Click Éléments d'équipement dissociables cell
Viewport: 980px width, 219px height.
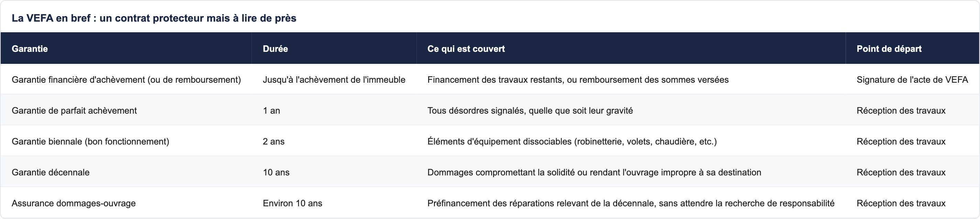631,141
